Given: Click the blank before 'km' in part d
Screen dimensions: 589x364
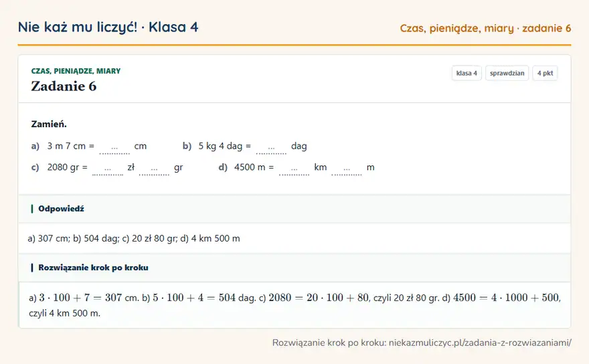Looking at the screenshot, I should 294,169.
